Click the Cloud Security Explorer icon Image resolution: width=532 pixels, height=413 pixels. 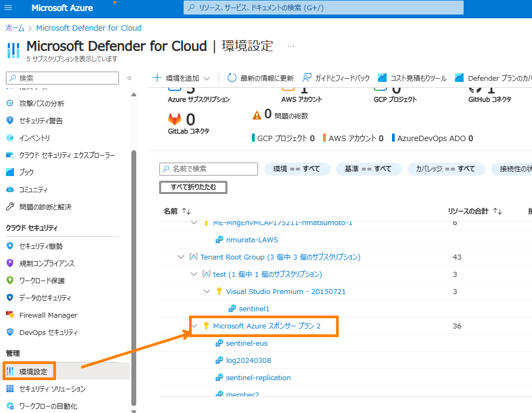coord(10,155)
